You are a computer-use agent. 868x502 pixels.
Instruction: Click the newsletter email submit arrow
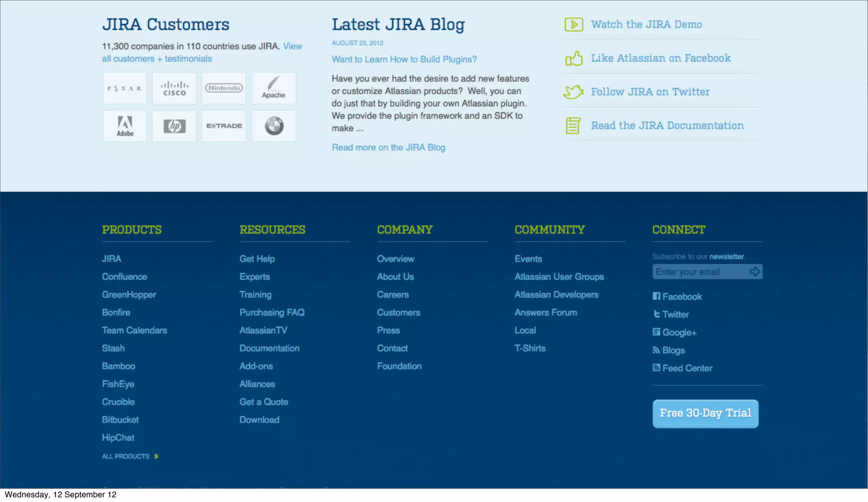click(x=754, y=271)
